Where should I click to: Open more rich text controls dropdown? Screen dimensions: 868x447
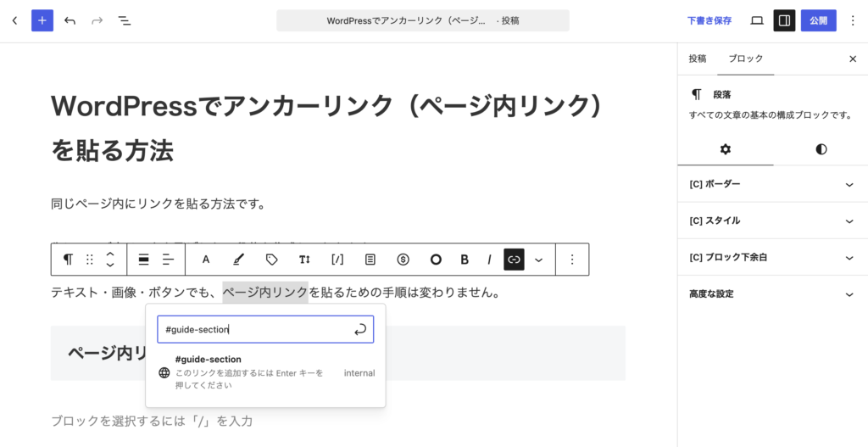click(538, 260)
